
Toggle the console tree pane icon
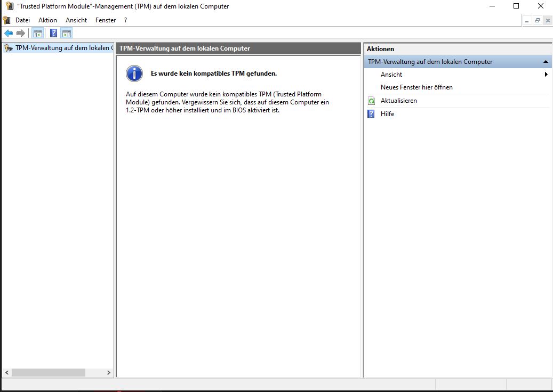38,34
